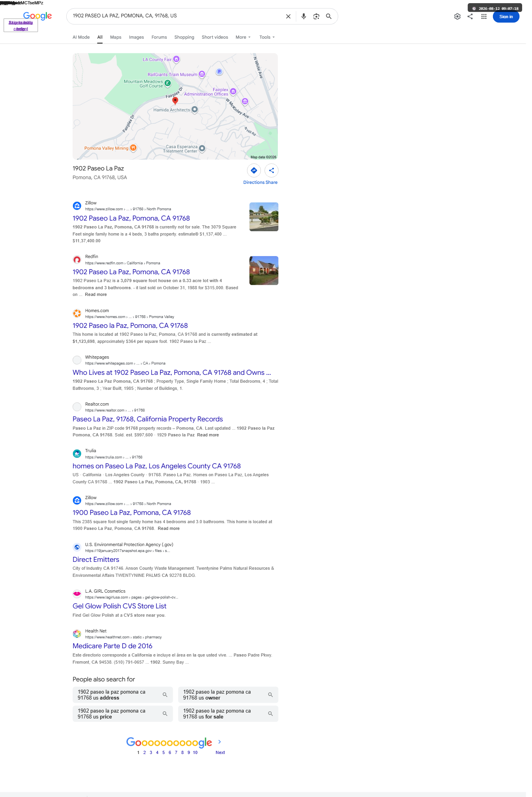
Task: Search related query ending in for sale
Action: pyautogui.click(x=228, y=714)
